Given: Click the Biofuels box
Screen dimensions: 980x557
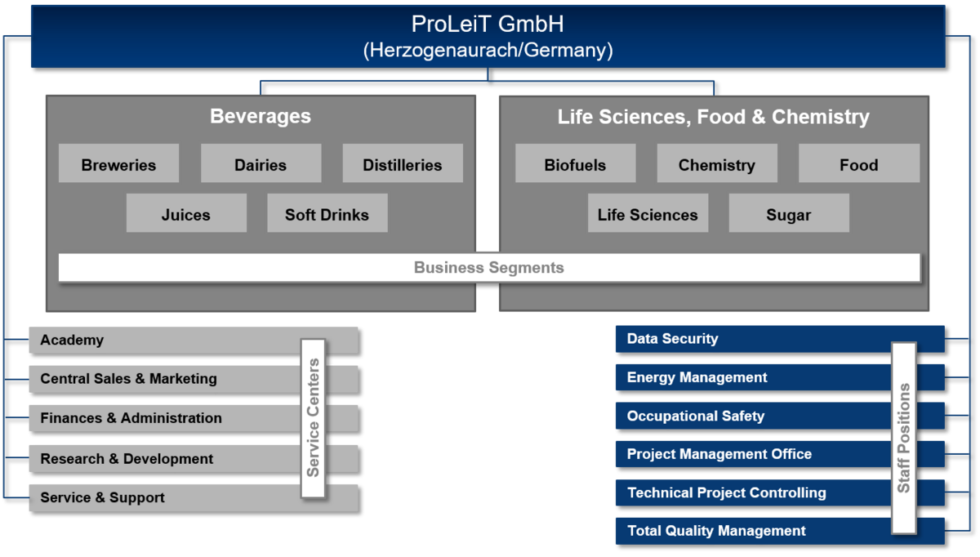Looking at the screenshot, I should pos(575,163).
